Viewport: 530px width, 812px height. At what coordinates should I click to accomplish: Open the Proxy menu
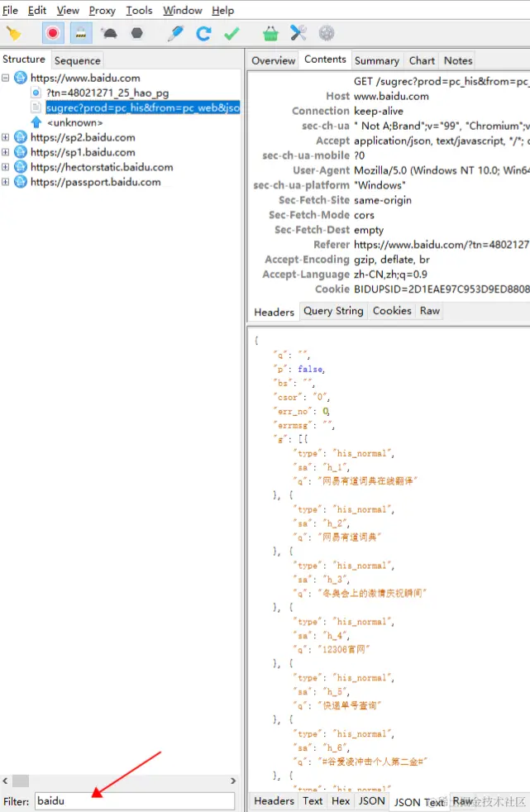[x=102, y=11]
